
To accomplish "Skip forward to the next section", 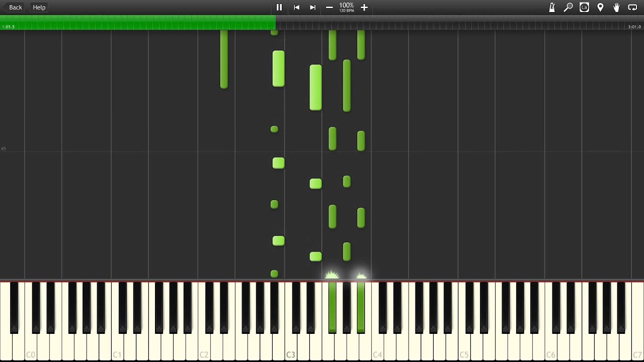I will point(312,8).
